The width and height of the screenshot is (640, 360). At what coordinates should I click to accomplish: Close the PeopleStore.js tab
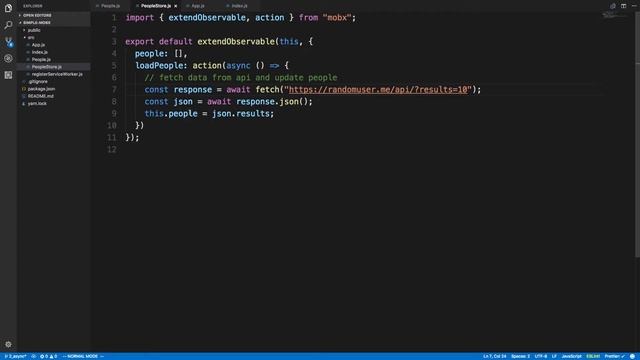tap(176, 6)
